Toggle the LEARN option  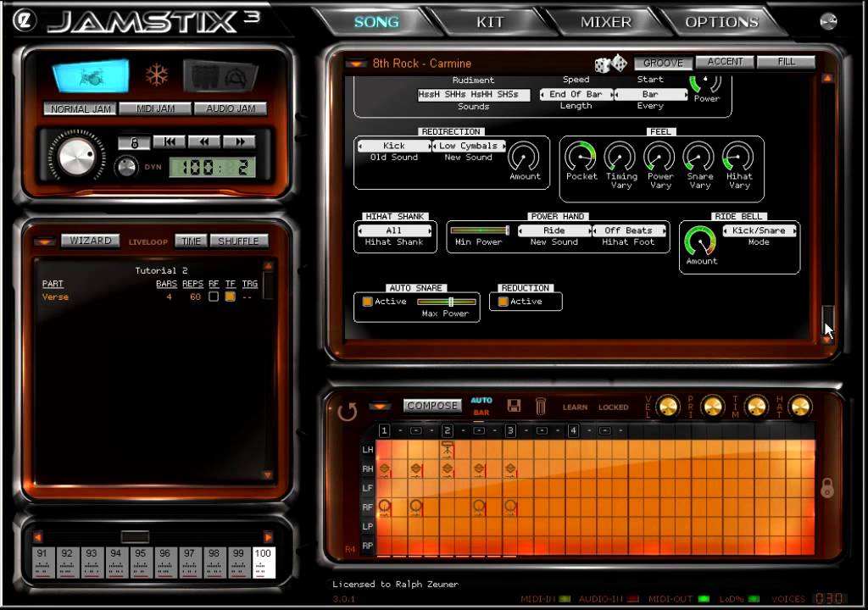point(576,408)
